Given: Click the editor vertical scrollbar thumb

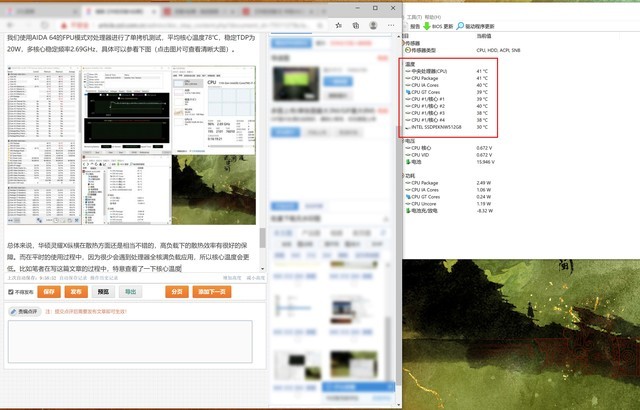Looking at the screenshot, I should pos(262,238).
